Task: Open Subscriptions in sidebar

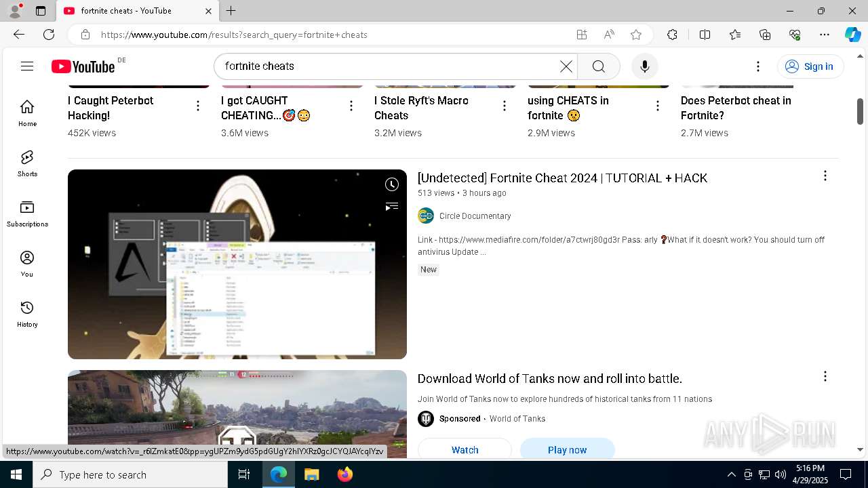Action: coord(27,213)
